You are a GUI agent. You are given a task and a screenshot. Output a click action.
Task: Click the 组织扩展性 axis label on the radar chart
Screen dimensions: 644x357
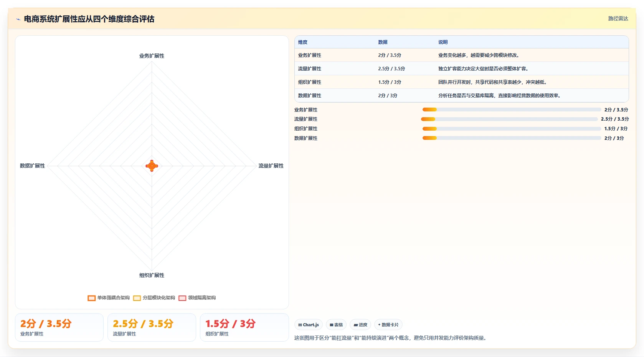click(152, 276)
